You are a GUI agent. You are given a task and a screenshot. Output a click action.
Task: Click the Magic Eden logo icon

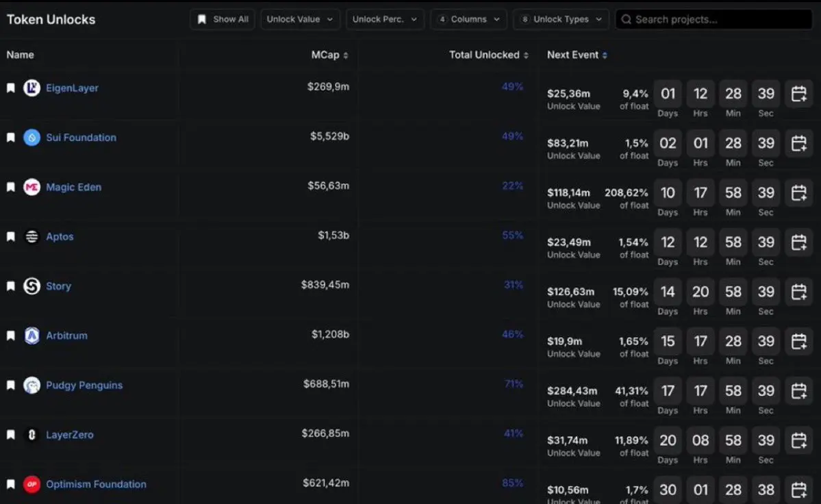click(32, 187)
